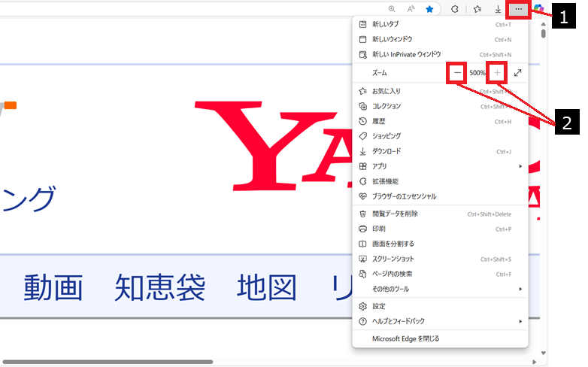Viewport: 588px width, 367px height.
Task: Click the InPrivate window icon in the menu
Action: 362,54
